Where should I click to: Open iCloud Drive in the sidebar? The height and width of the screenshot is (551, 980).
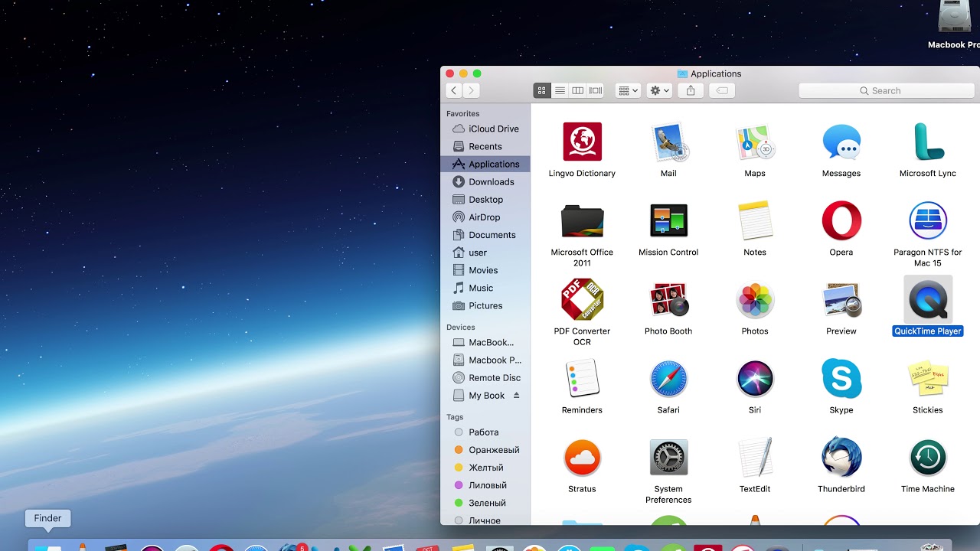click(485, 129)
